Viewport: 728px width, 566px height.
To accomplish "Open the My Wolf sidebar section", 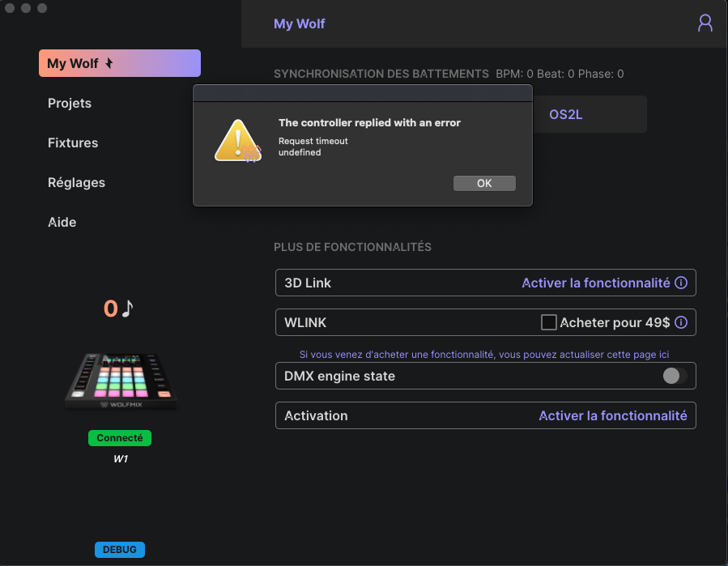I will click(x=120, y=63).
